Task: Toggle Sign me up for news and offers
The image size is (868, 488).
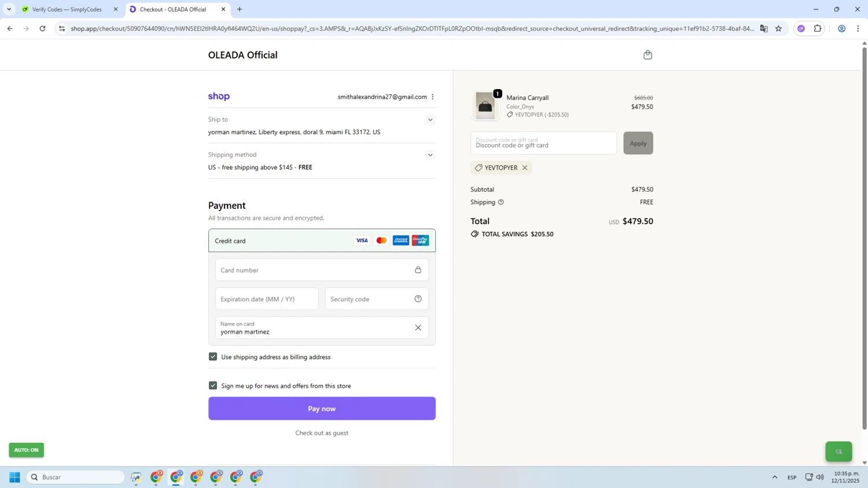Action: pos(213,386)
